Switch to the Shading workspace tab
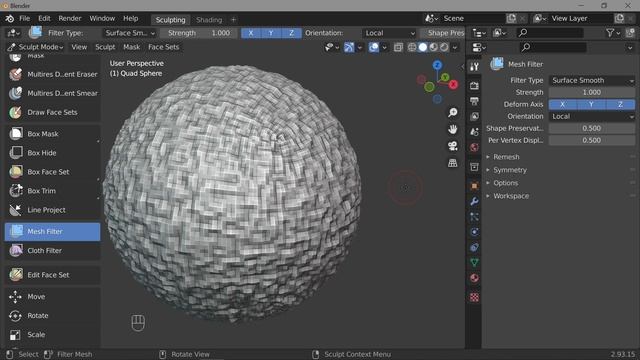 click(209, 20)
